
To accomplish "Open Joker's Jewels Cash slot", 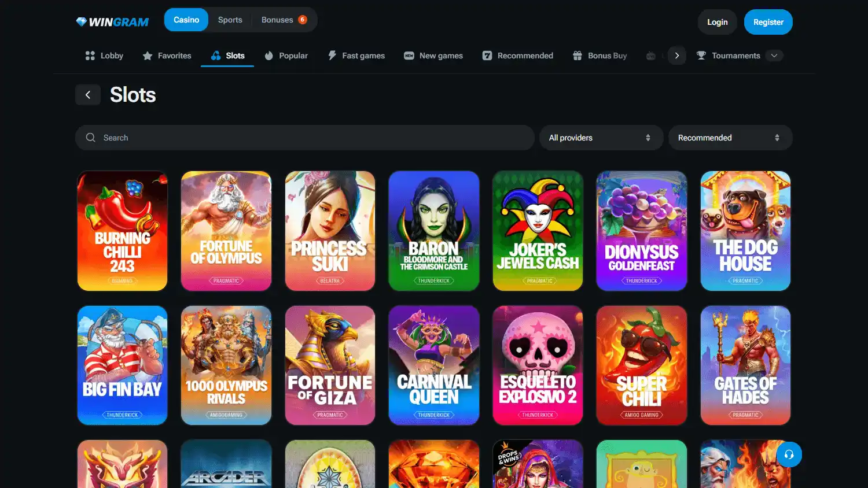I will click(538, 231).
